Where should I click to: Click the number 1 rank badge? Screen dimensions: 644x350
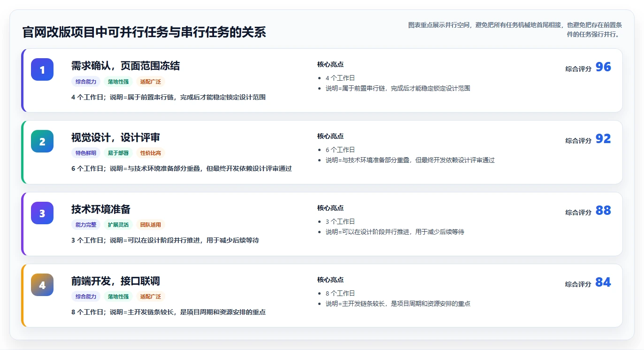pos(42,69)
